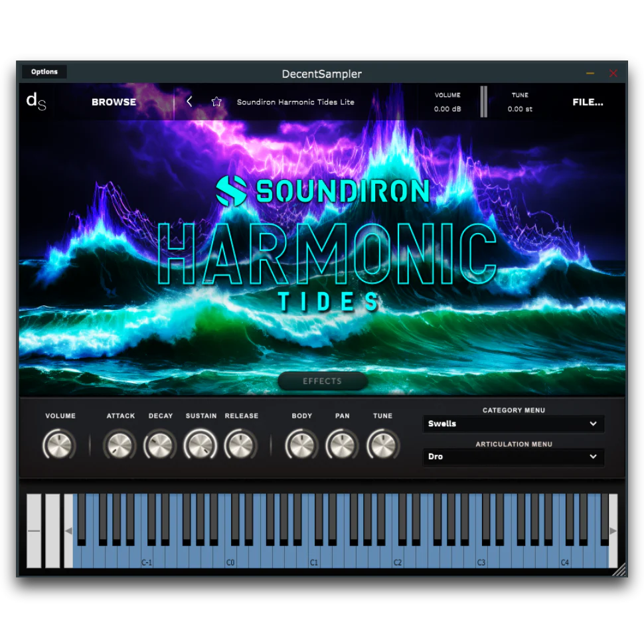Image resolution: width=644 pixels, height=644 pixels.
Task: Click the volume level meter near VOLUME readout
Action: [484, 102]
